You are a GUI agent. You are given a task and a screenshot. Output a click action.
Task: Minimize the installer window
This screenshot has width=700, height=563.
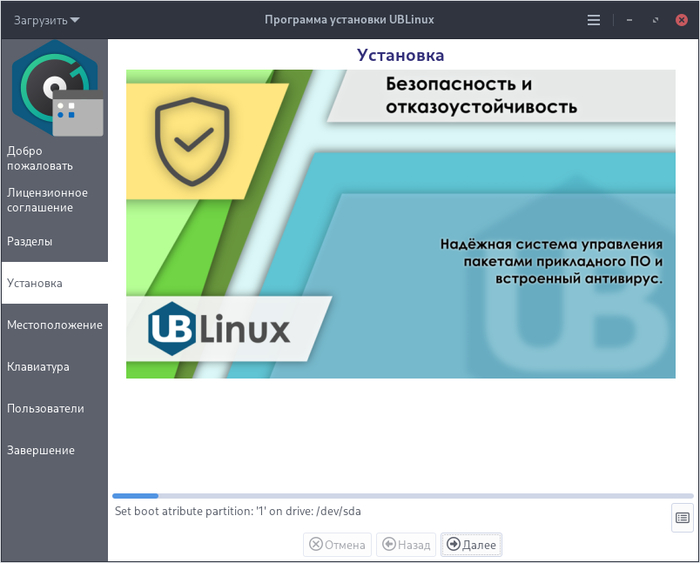[629, 20]
